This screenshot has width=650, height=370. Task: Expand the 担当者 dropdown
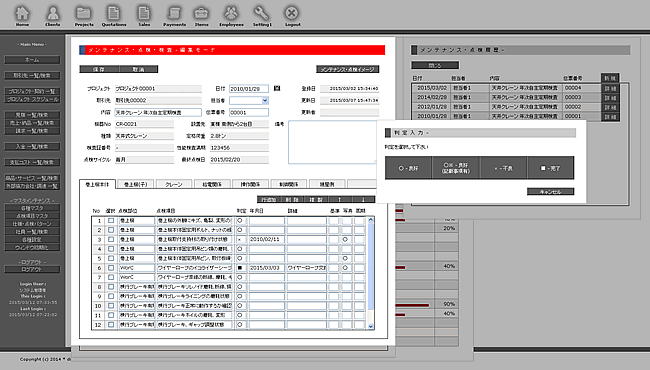(x=265, y=100)
